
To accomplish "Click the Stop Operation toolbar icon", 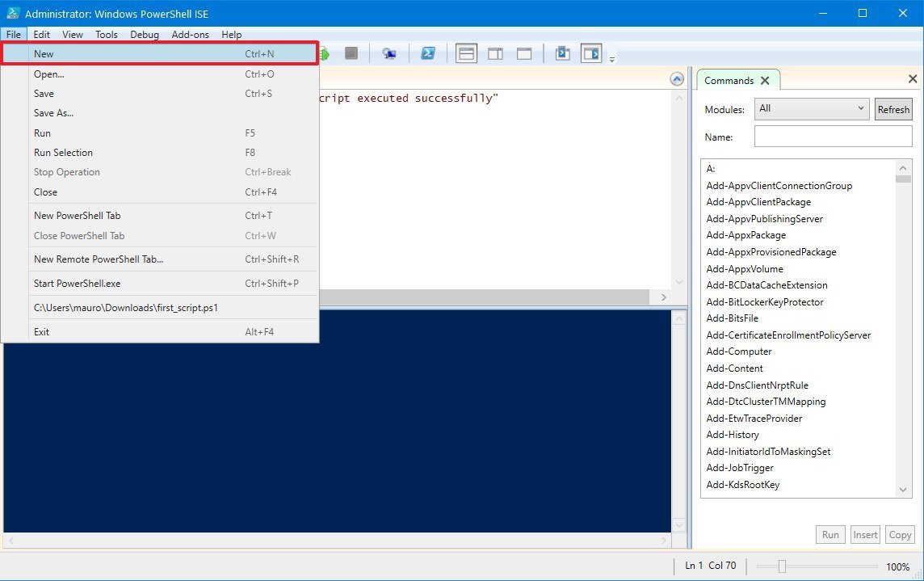I will click(x=351, y=54).
